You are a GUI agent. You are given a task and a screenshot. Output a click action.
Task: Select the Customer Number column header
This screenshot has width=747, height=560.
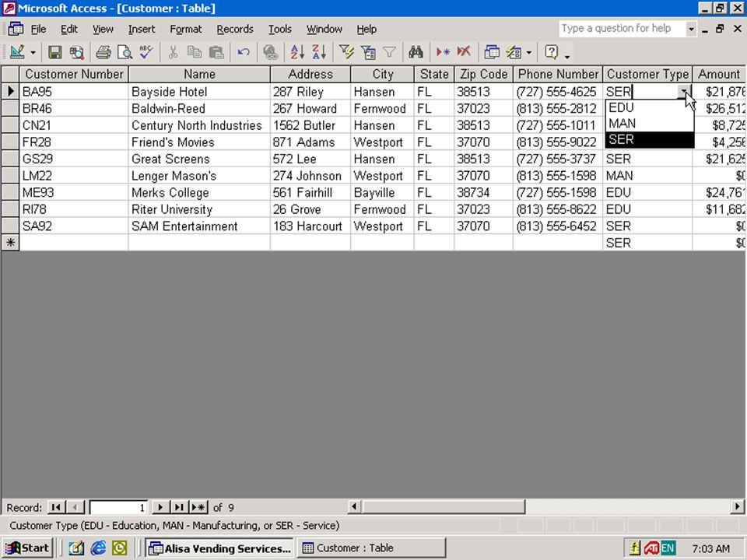coord(74,75)
